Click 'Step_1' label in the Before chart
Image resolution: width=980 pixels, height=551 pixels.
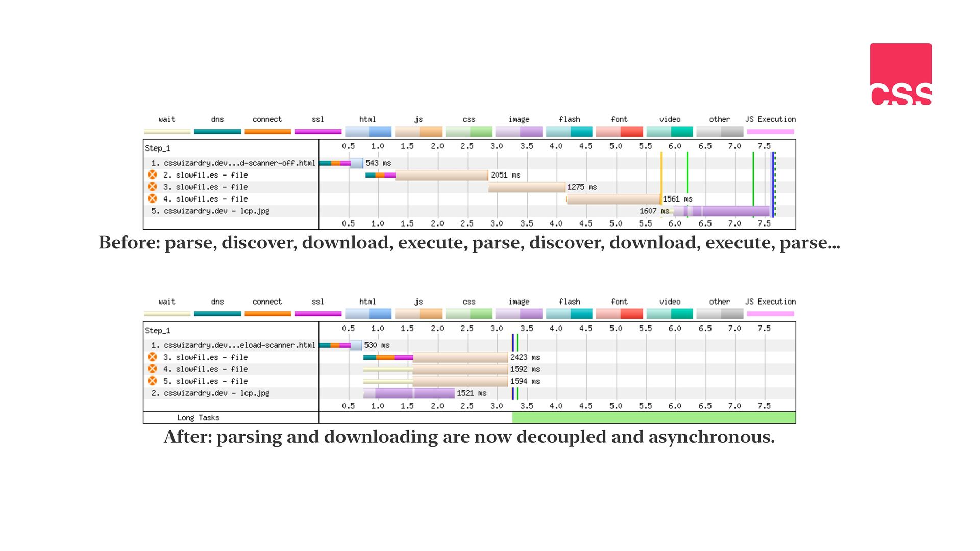click(x=158, y=148)
